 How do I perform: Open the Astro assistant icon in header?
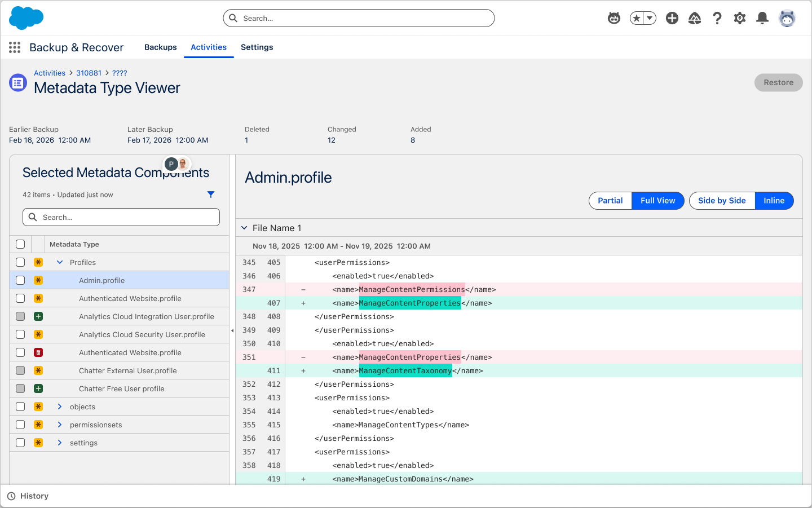(614, 18)
